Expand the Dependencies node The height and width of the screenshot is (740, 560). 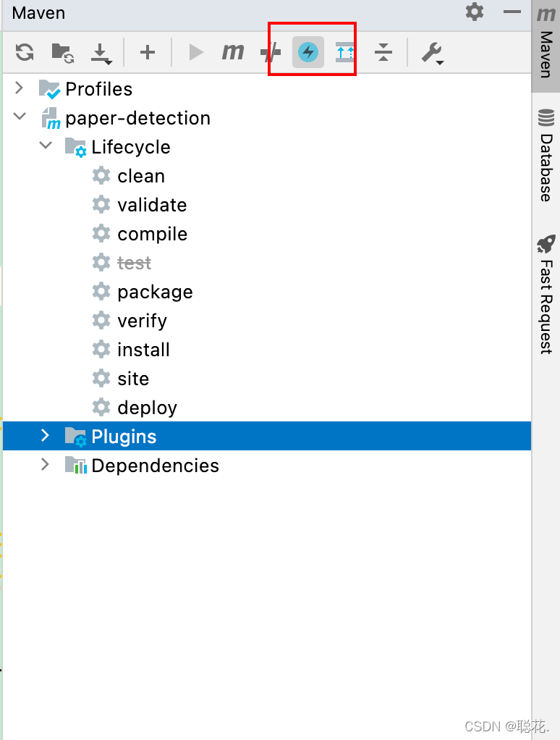pos(45,464)
